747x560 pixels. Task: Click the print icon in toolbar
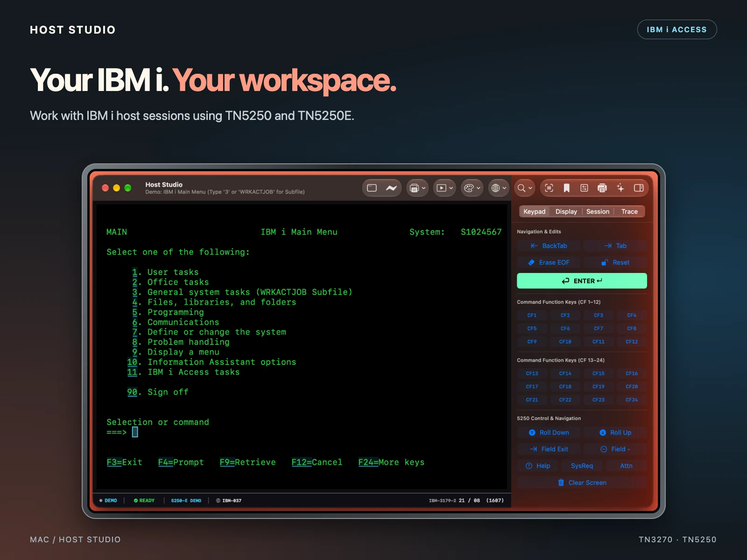(x=602, y=188)
